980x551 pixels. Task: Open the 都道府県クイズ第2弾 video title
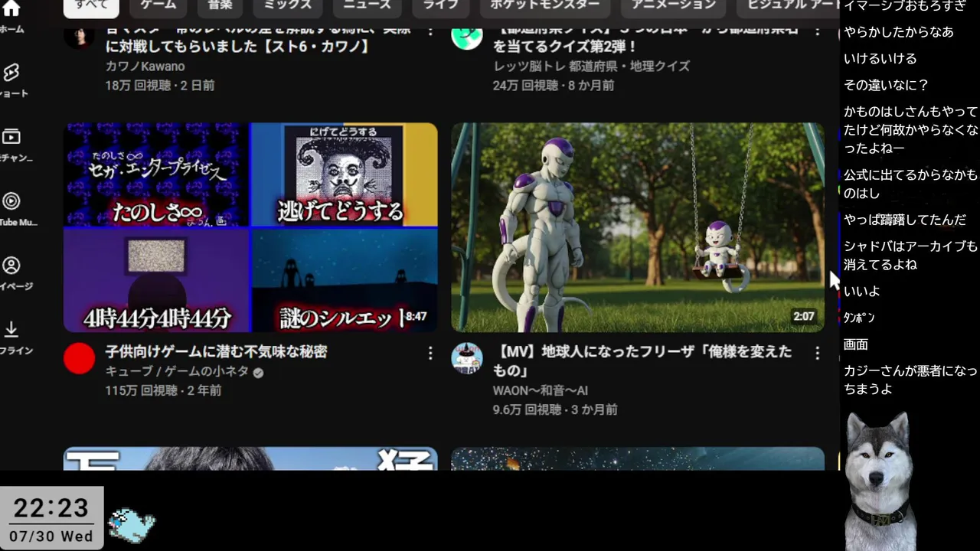coord(646,38)
